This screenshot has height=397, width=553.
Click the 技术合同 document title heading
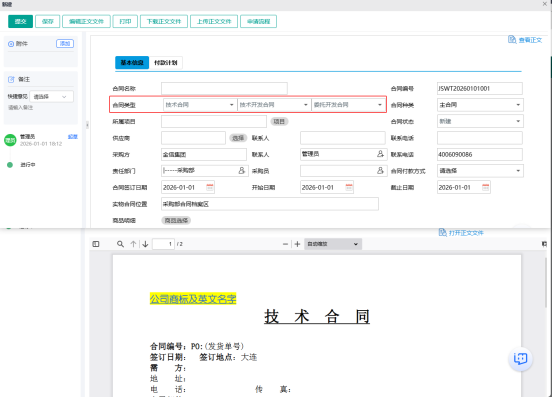(317, 317)
